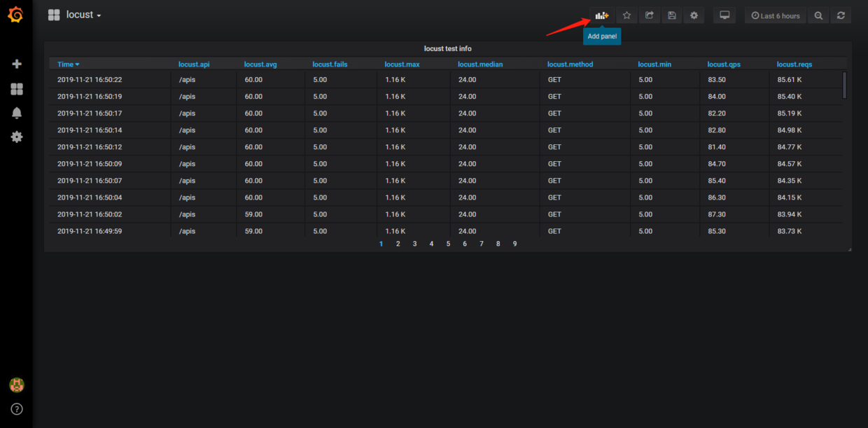Sort by locust.max column header
This screenshot has width=868, height=428.
402,64
